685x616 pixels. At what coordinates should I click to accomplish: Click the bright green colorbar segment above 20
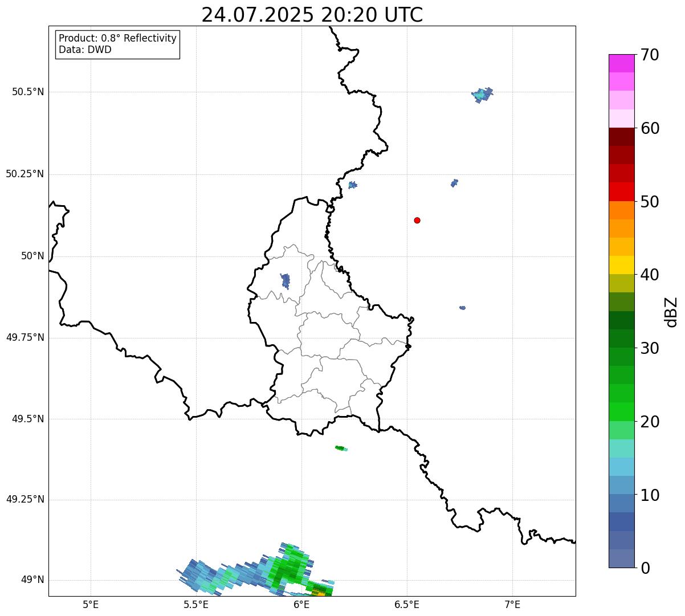point(621,411)
